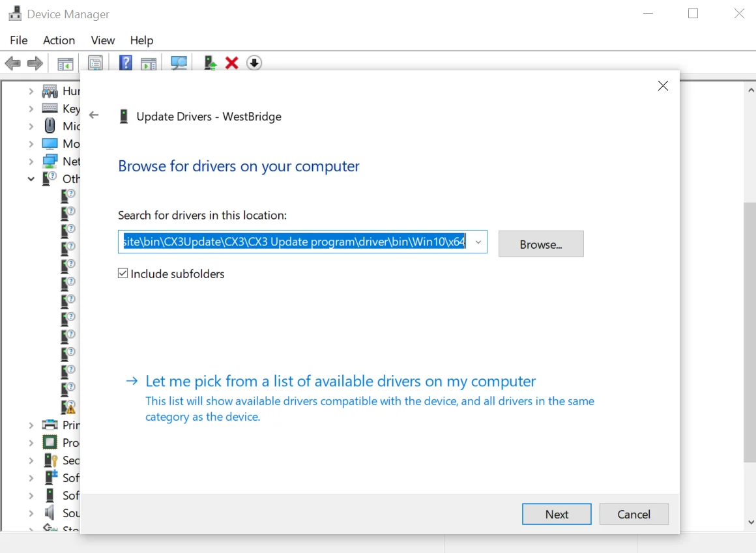The image size is (756, 553).
Task: Select the Other devices category icon
Action: pyautogui.click(x=50, y=178)
